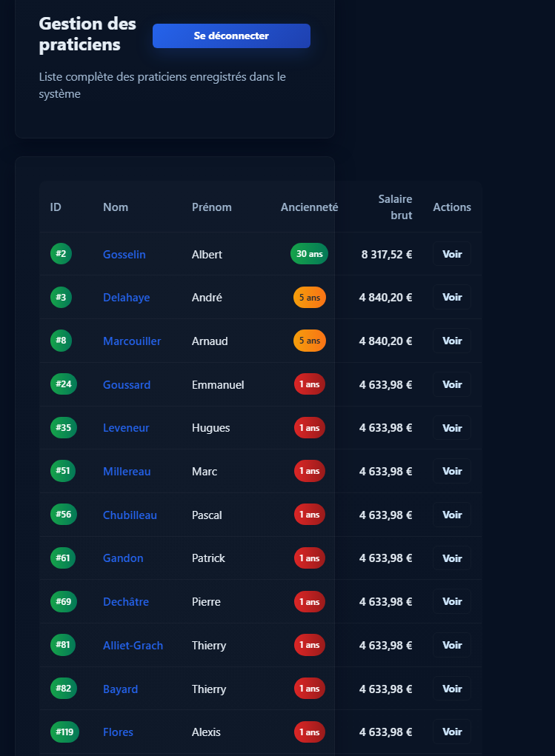This screenshot has height=756, width=555.
Task: Click Voir button for Goussard
Action: pyautogui.click(x=451, y=384)
